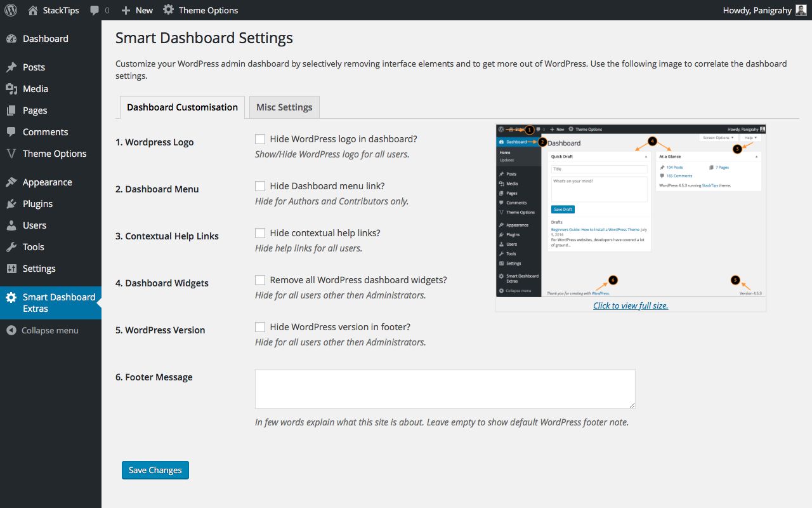Click the Smart Dashboard Extras gear icon
This screenshot has width=812, height=508.
[x=11, y=297]
